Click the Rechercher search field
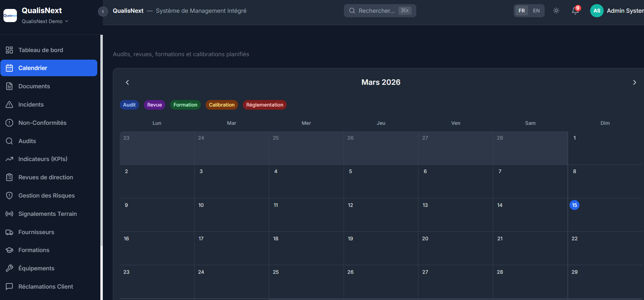Image resolution: width=644 pixels, height=300 pixels. tap(380, 11)
